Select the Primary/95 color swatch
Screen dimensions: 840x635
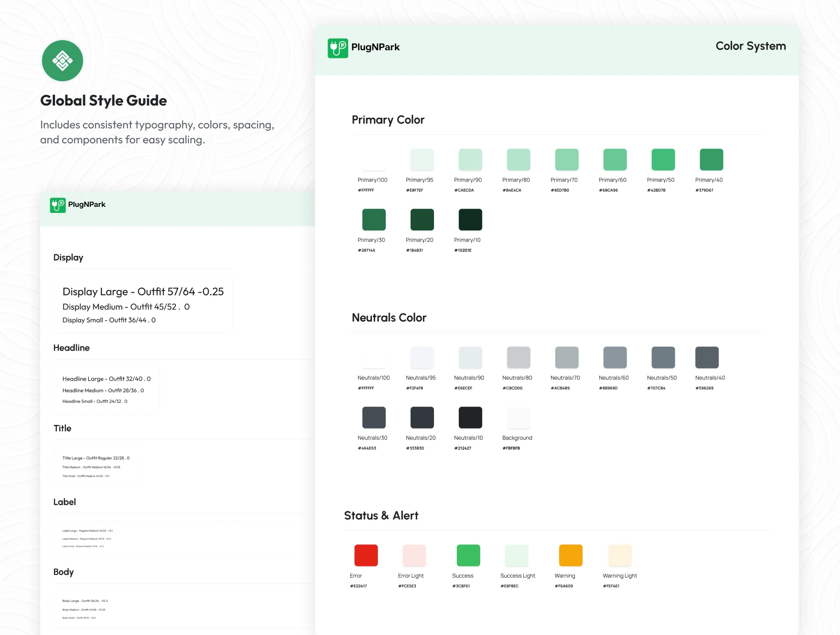pos(422,160)
